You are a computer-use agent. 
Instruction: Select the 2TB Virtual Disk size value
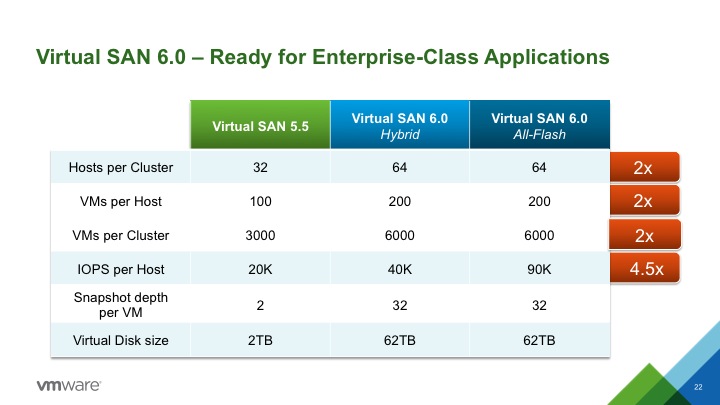260,341
